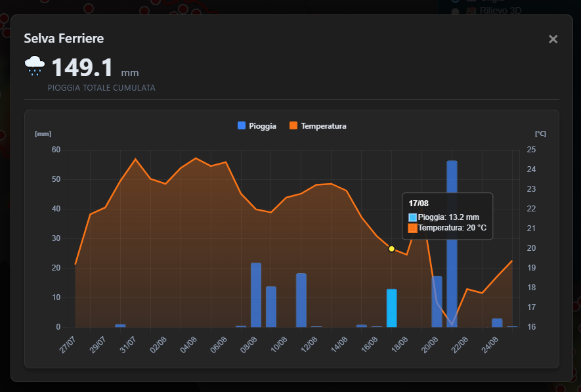Click the "[°C]" axis unit label

click(x=540, y=134)
